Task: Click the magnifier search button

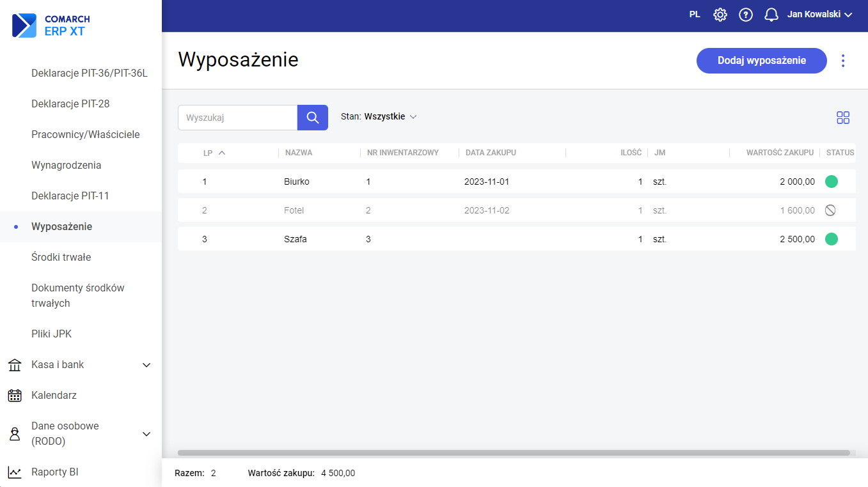Action: [312, 118]
